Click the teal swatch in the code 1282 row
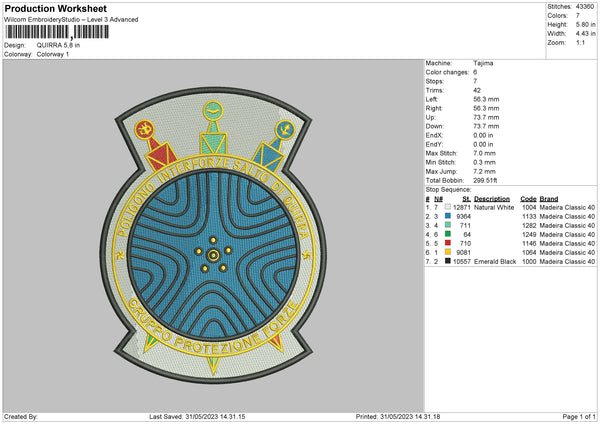The width and height of the screenshot is (600, 424). (x=448, y=225)
